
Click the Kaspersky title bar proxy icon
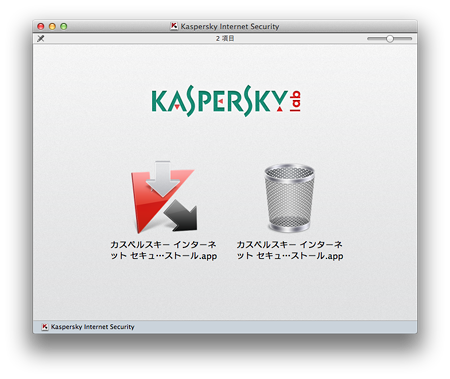174,26
